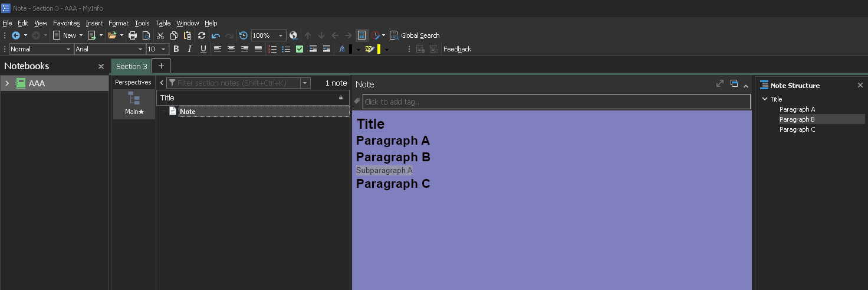868x290 pixels.
Task: Click the Sync refresh icon
Action: [x=202, y=35]
